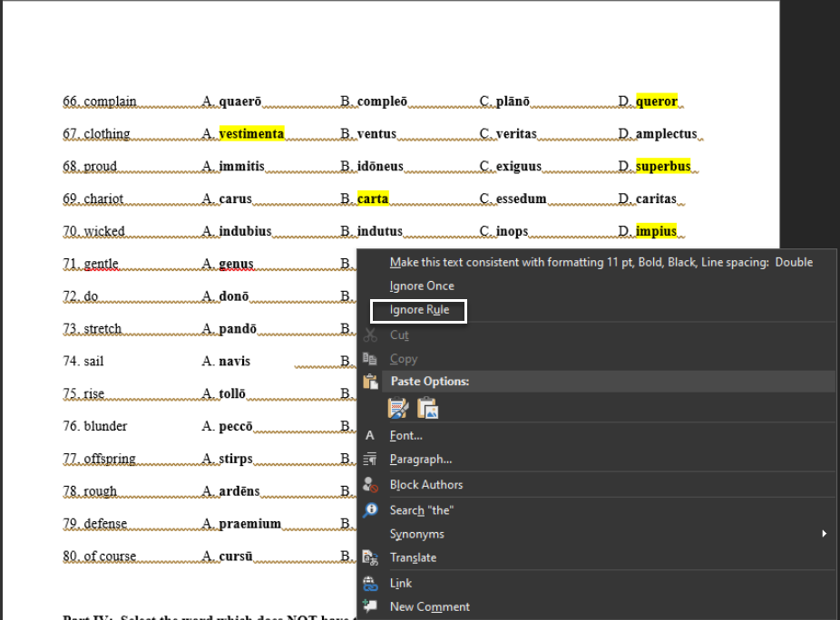Click the word "pandō" in item 73
This screenshot has width=840, height=620.
[x=238, y=328]
